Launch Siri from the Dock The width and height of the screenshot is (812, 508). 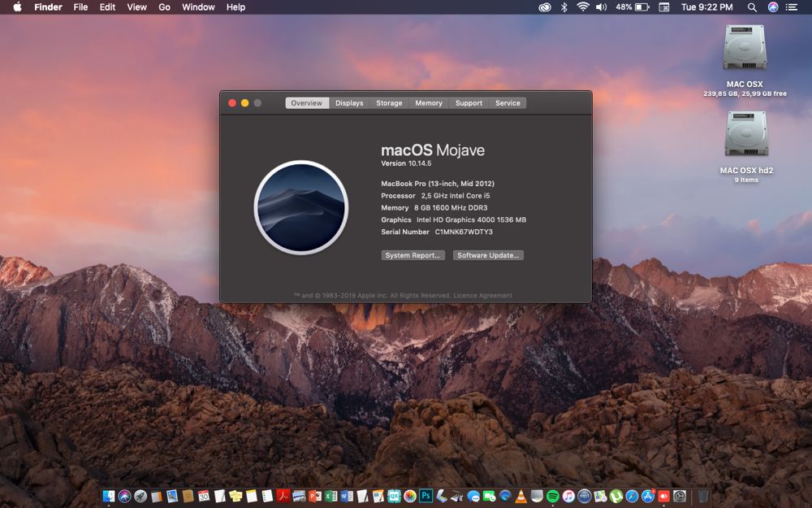124,496
